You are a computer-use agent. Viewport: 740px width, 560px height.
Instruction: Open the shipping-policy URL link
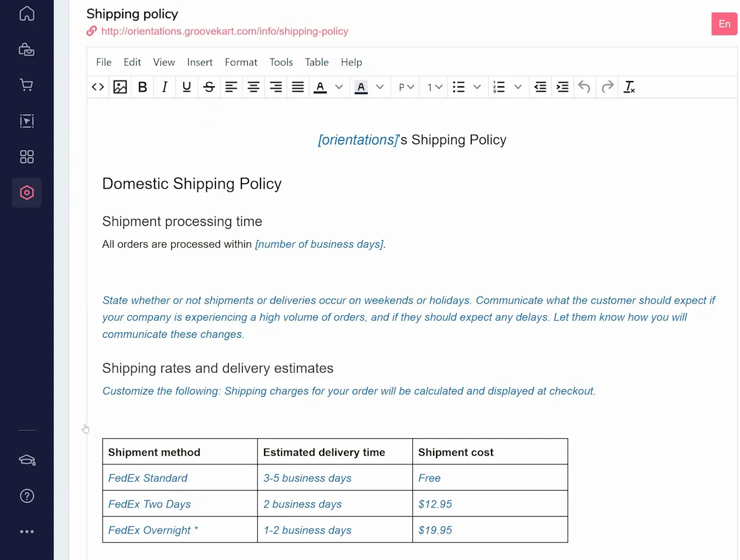click(225, 31)
